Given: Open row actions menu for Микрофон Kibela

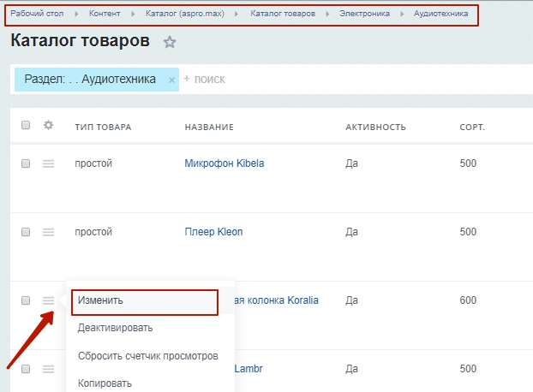Looking at the screenshot, I should click(48, 164).
